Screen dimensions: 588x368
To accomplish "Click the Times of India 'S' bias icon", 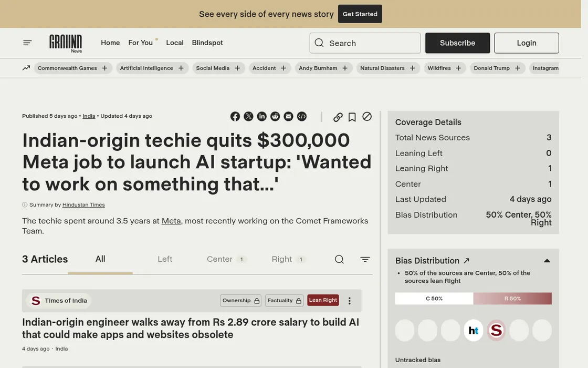I will 496,331.
